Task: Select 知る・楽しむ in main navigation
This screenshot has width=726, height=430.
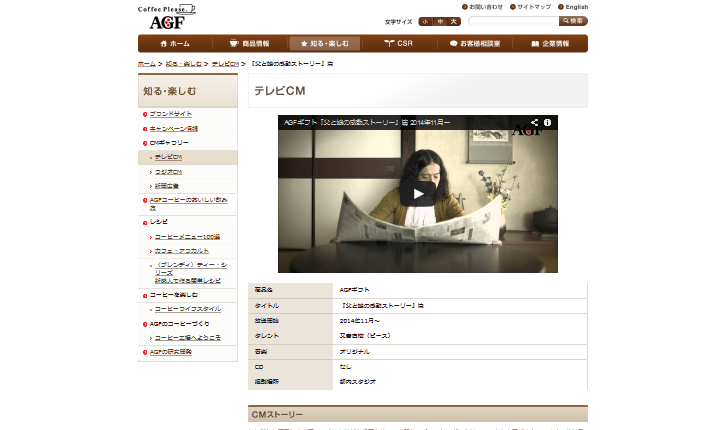Action: 325,44
